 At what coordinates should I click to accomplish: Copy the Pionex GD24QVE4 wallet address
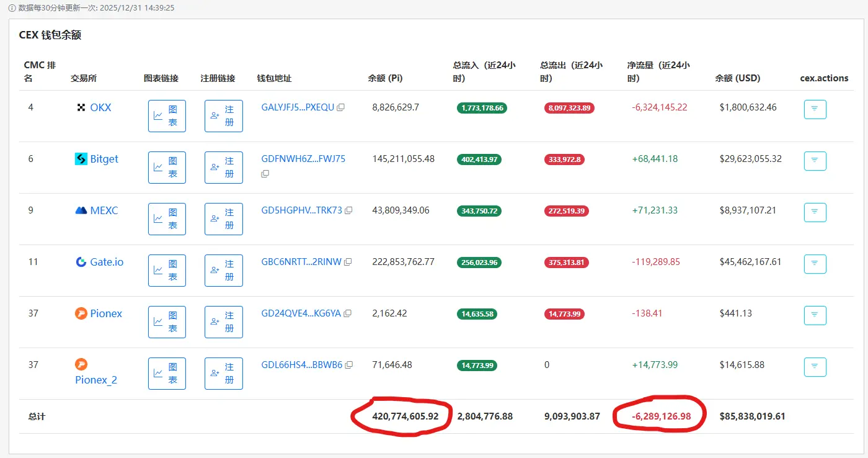347,313
